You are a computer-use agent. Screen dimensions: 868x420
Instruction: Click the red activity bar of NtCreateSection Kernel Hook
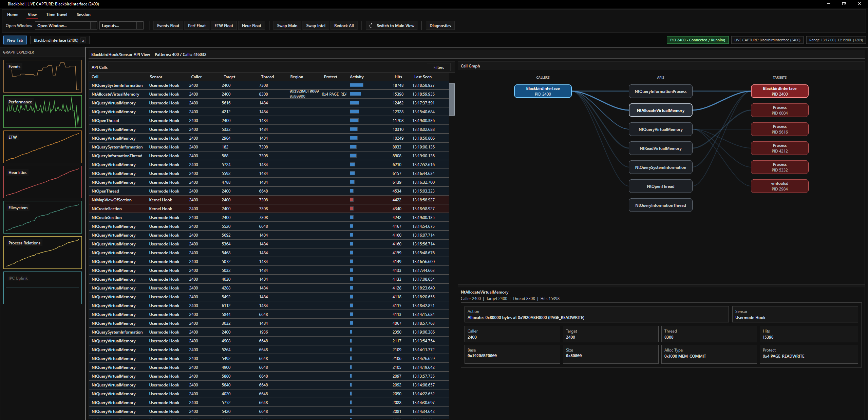[x=352, y=208]
